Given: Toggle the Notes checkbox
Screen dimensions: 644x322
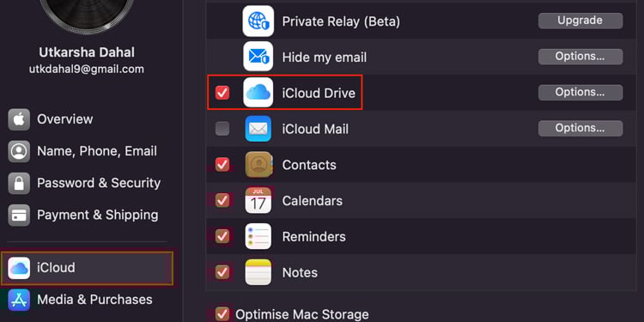Looking at the screenshot, I should [x=222, y=272].
